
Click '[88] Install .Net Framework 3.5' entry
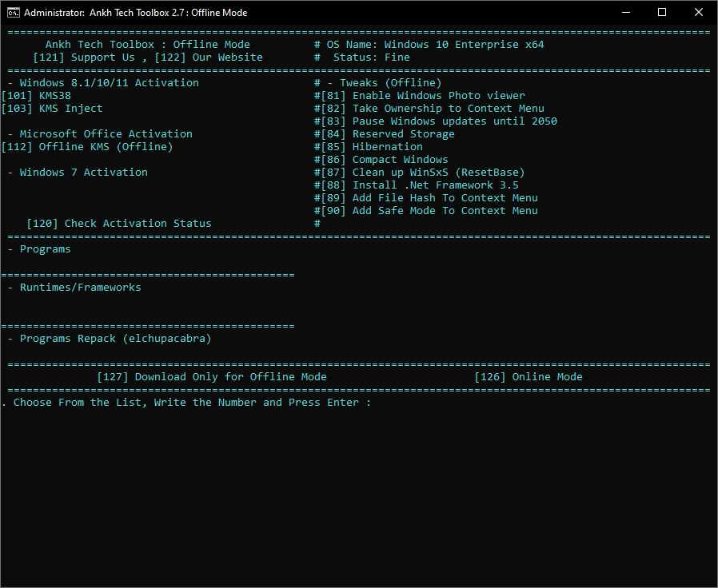click(420, 185)
